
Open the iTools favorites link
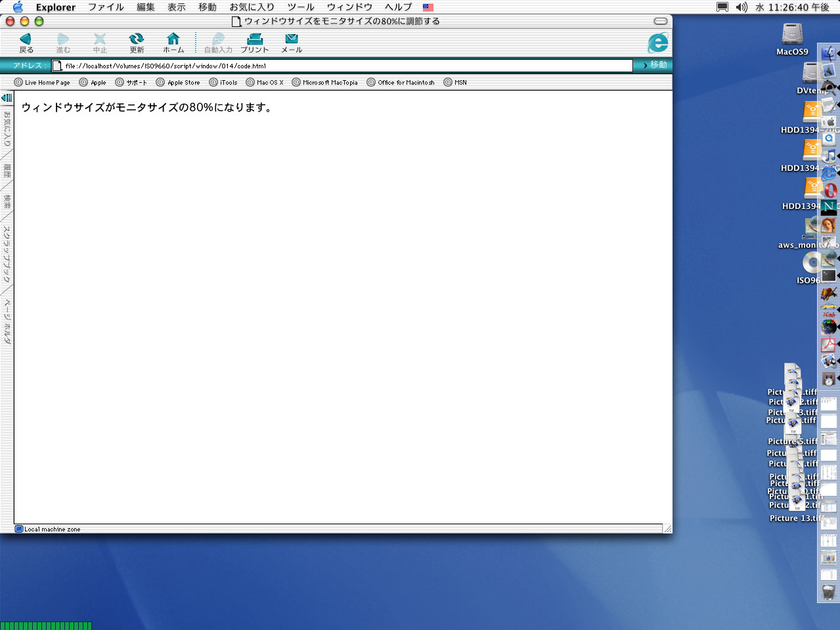(x=223, y=82)
